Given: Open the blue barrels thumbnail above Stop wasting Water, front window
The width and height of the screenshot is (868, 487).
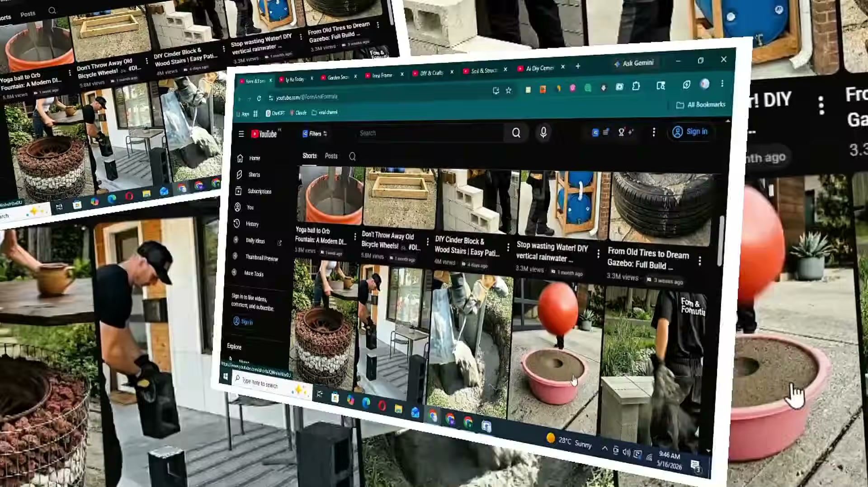Looking at the screenshot, I should pyautogui.click(x=563, y=205).
